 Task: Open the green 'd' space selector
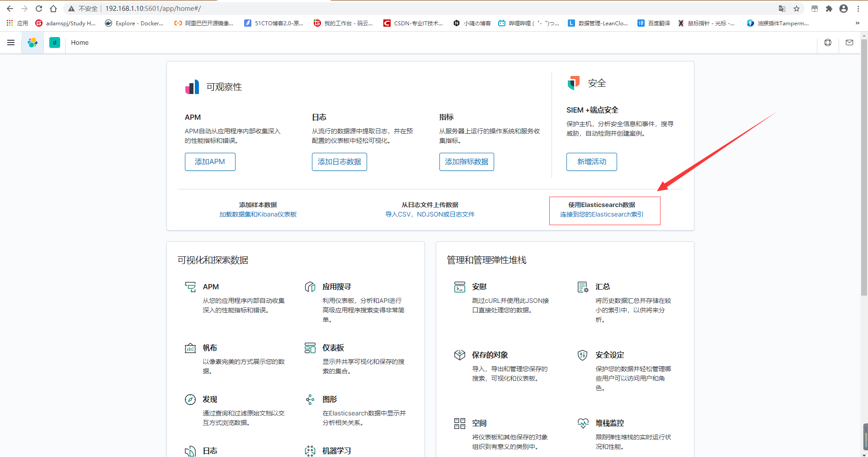tap(55, 42)
